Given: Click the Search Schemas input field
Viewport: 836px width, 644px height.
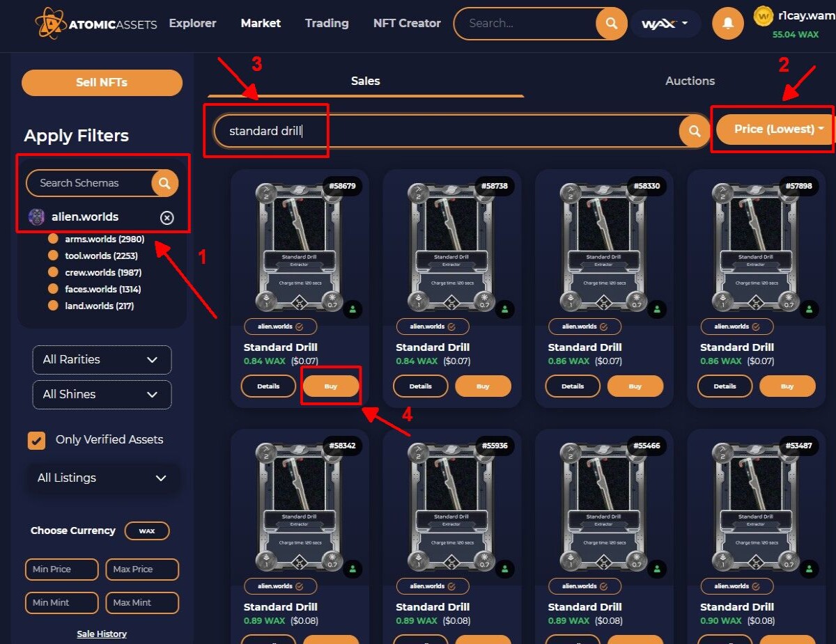Looking at the screenshot, I should tap(88, 183).
